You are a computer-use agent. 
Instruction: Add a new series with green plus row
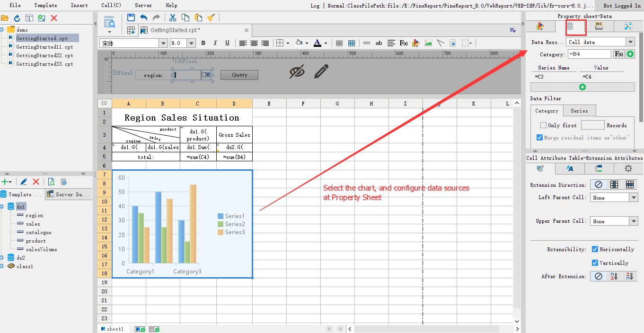582,87
